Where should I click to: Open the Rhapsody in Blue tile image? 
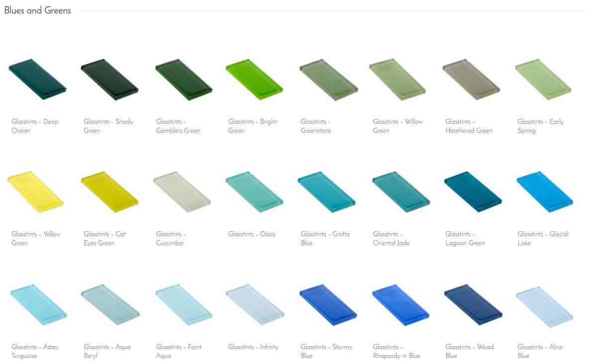[400, 305]
